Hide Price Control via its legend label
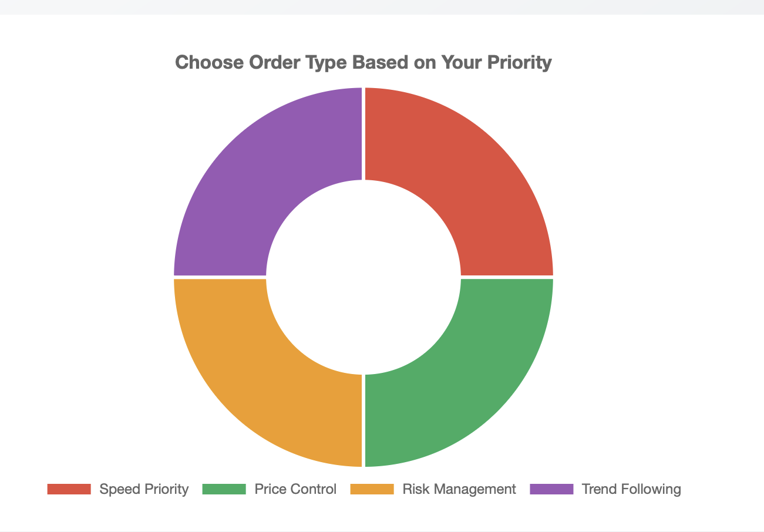 [295, 489]
